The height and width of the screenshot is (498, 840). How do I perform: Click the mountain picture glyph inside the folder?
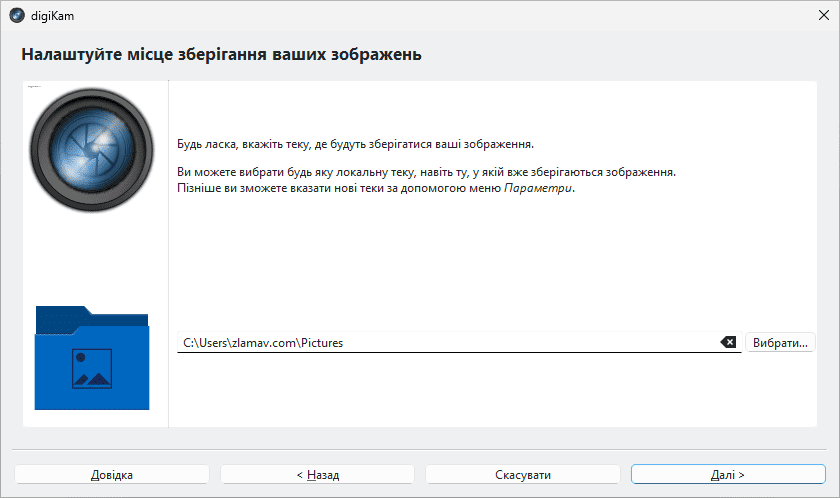click(91, 368)
